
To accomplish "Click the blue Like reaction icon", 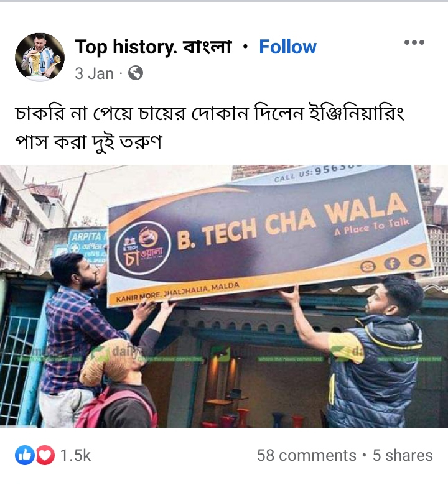I will coord(25,455).
